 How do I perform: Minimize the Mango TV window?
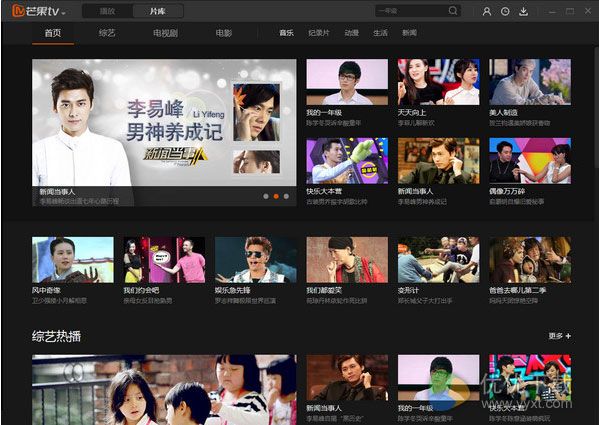(552, 11)
